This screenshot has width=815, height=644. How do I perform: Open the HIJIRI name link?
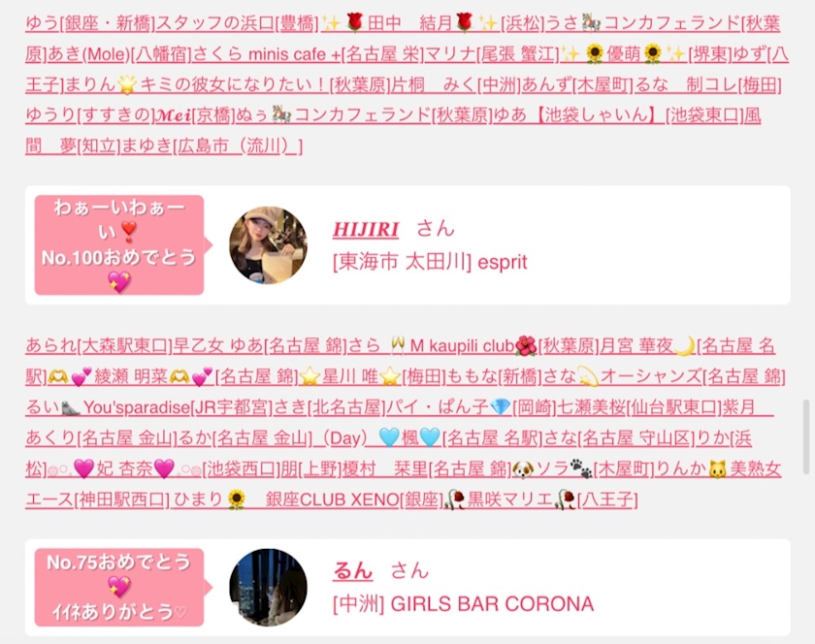[366, 229]
